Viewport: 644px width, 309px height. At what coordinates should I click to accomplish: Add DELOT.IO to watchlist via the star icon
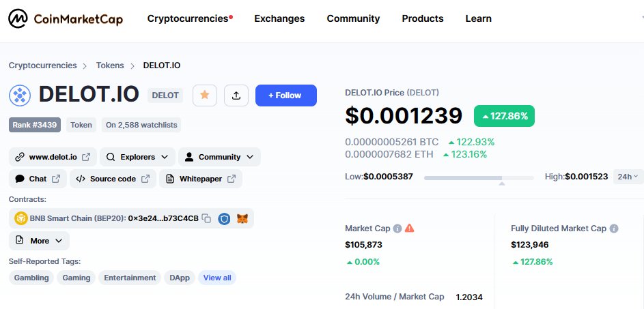[204, 95]
